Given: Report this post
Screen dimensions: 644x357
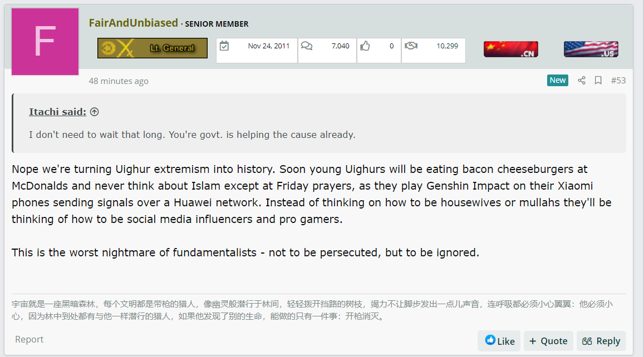Looking at the screenshot, I should (x=29, y=339).
